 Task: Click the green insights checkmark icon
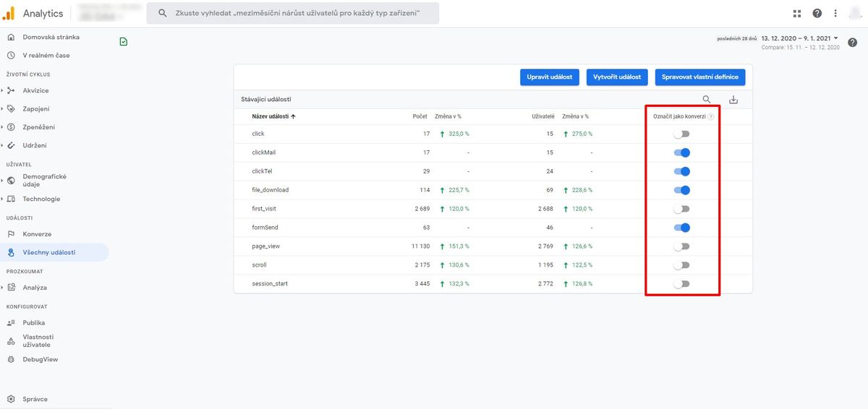(x=124, y=42)
